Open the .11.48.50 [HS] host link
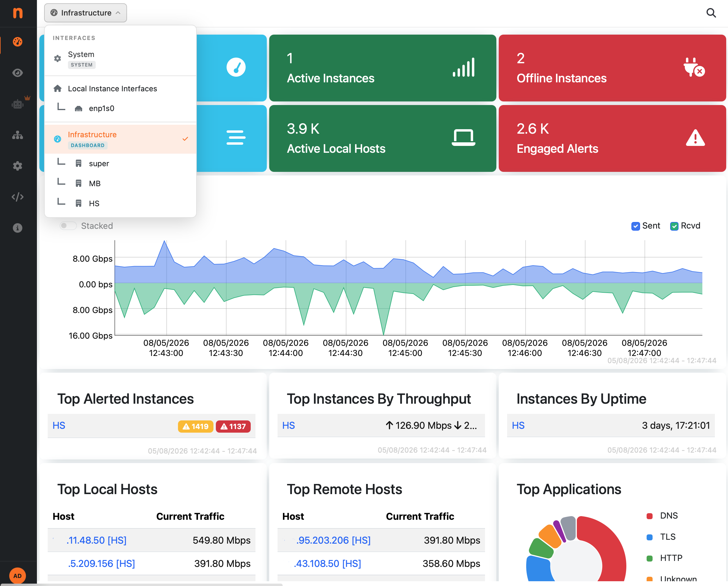The width and height of the screenshot is (728, 586). coord(96,540)
